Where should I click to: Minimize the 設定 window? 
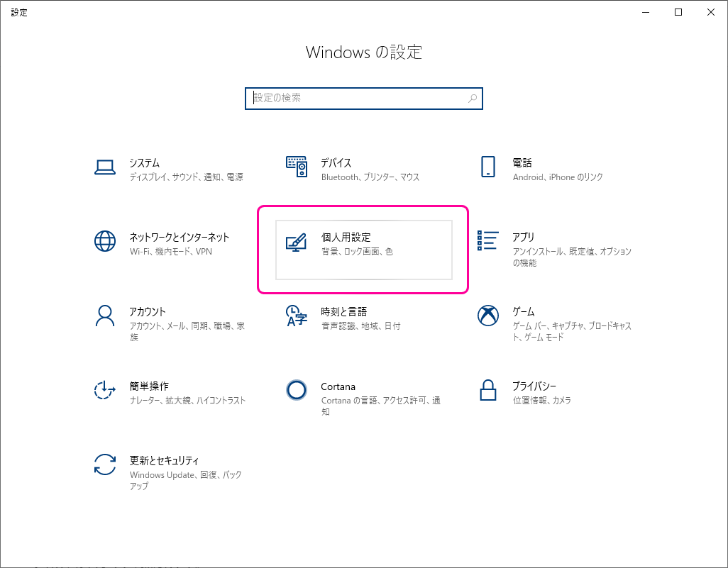646,13
